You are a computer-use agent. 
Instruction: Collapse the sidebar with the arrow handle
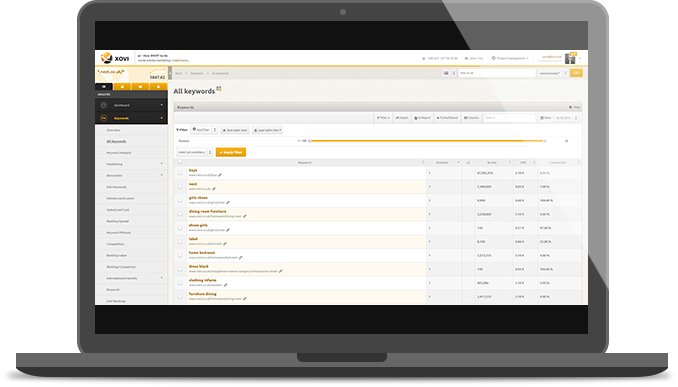coord(170,73)
